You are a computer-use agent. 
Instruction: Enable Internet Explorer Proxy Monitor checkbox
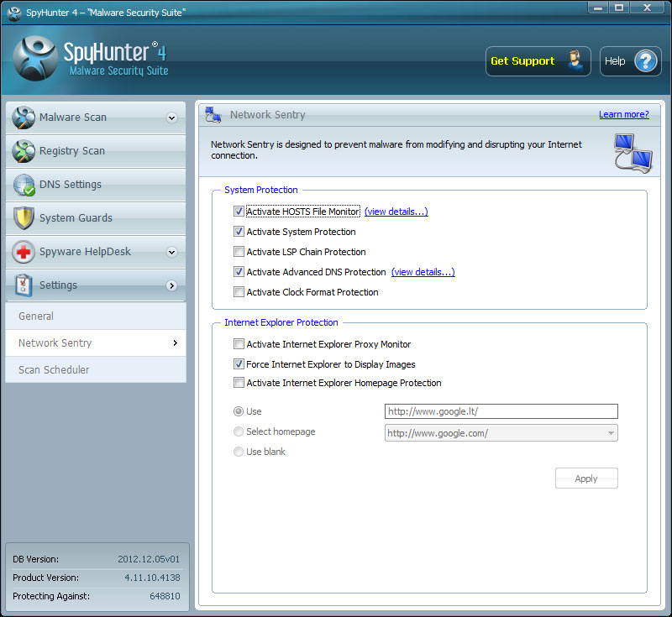coord(239,344)
